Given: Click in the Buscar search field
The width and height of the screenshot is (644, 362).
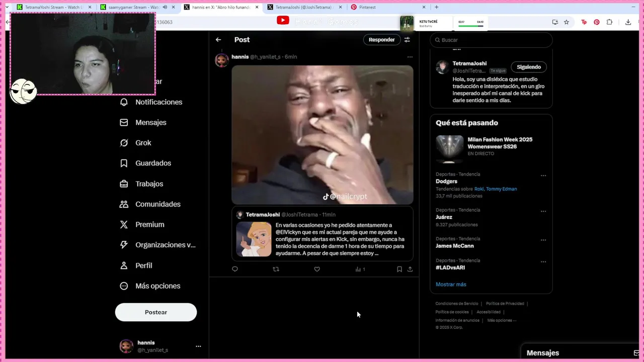Looking at the screenshot, I should point(492,40).
